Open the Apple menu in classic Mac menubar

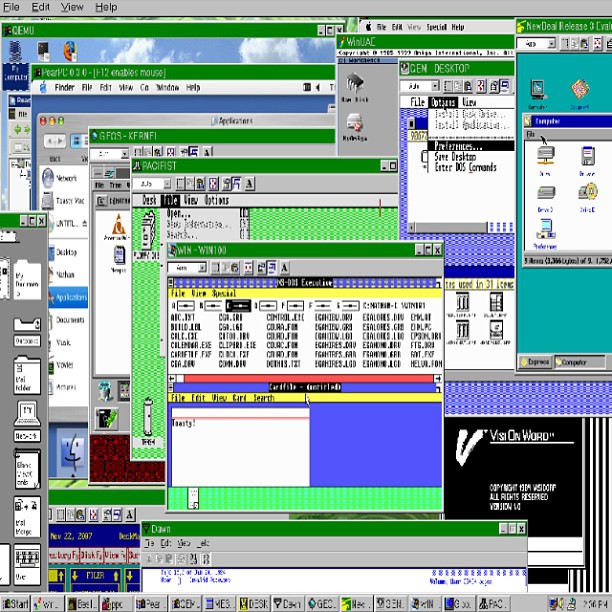tap(368, 27)
